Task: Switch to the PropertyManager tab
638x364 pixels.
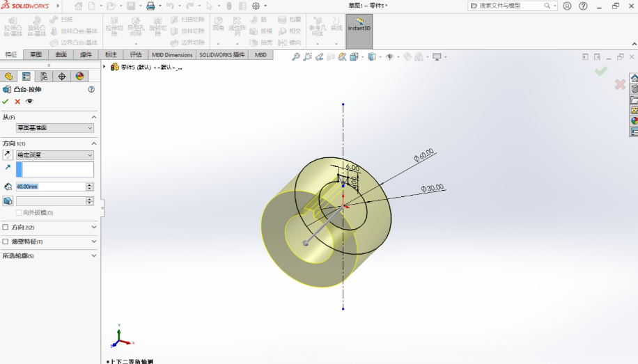Action: [26, 77]
